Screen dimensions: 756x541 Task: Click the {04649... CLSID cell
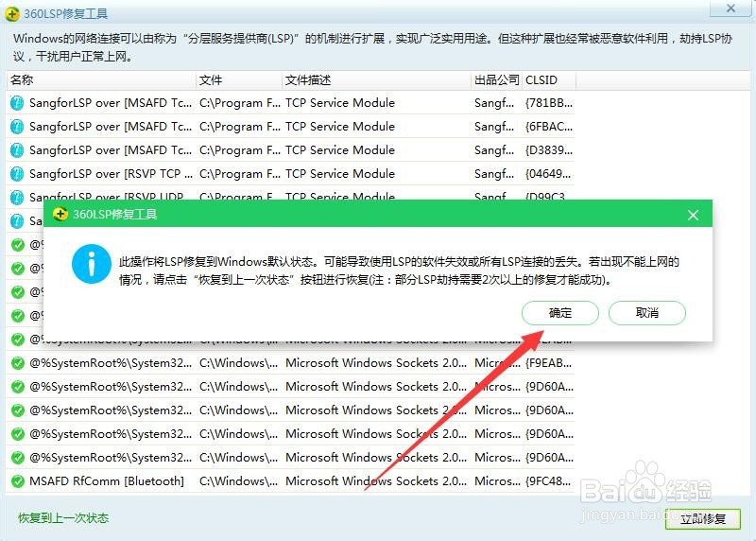pyautogui.click(x=549, y=174)
